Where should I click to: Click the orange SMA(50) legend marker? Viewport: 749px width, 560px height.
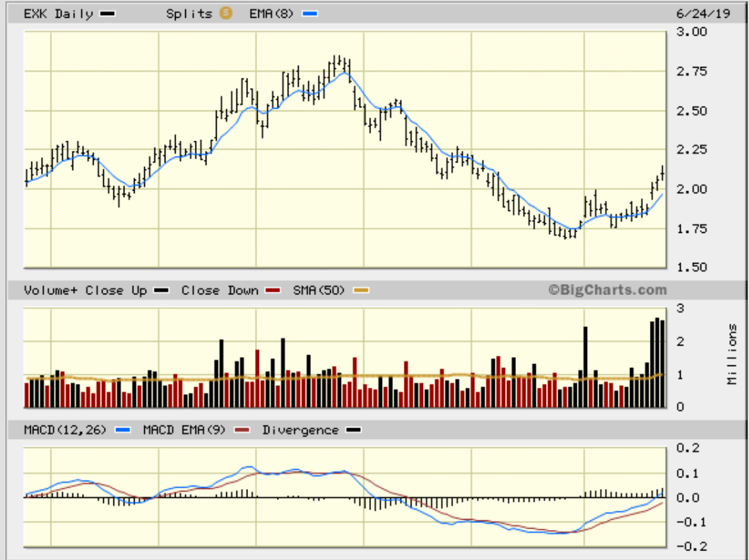pyautogui.click(x=362, y=291)
